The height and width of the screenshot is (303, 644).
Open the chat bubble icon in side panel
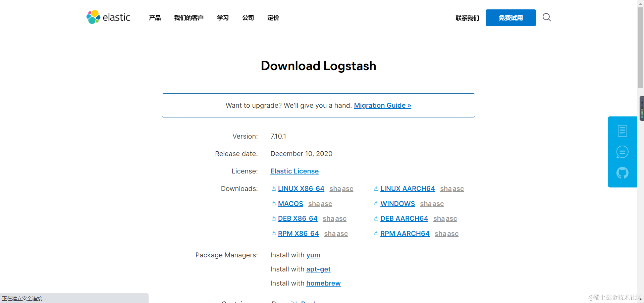coord(622,152)
